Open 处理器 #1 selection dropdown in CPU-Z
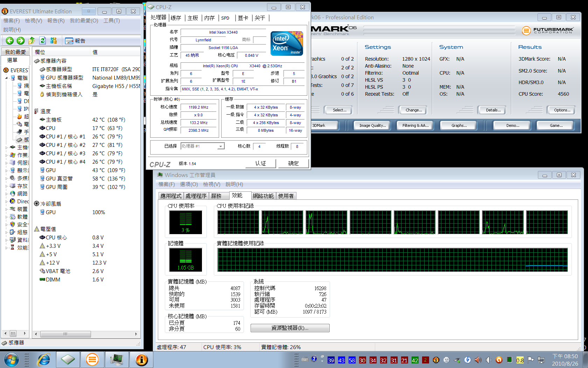The image size is (588, 368). 220,146
